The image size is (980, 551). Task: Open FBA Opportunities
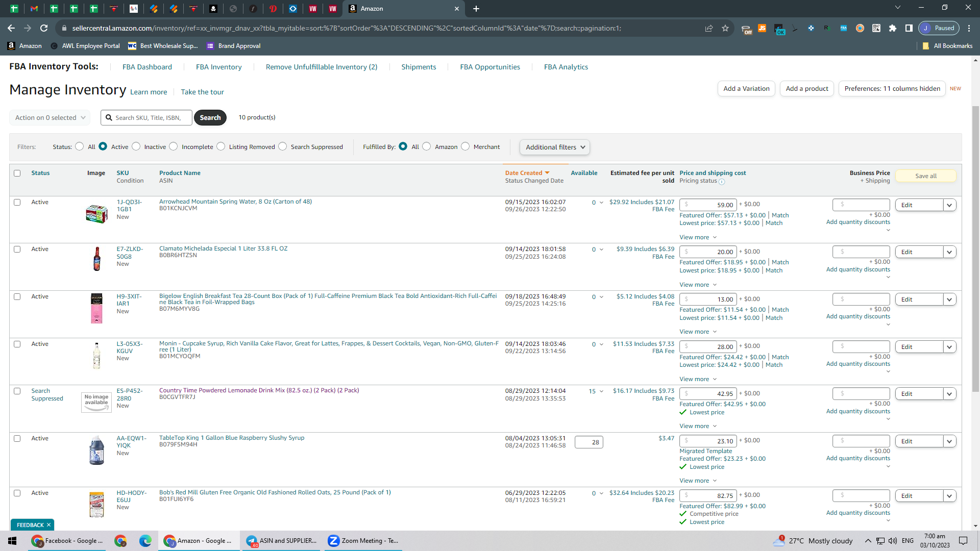[490, 67]
